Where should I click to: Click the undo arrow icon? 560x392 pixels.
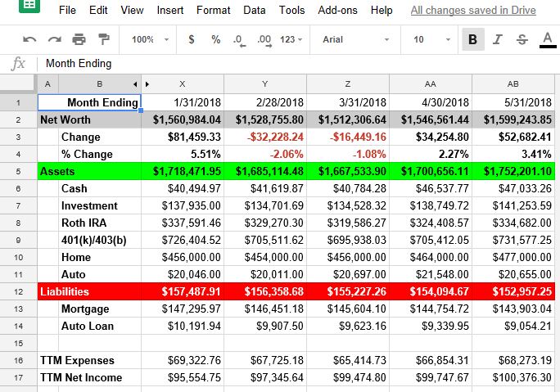(29, 39)
